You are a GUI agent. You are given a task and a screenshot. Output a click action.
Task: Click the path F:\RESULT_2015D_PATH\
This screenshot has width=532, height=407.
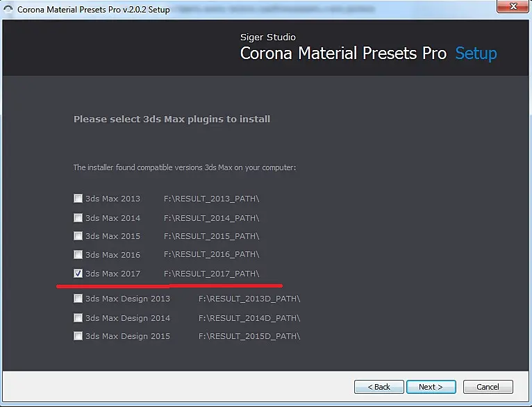pos(249,336)
